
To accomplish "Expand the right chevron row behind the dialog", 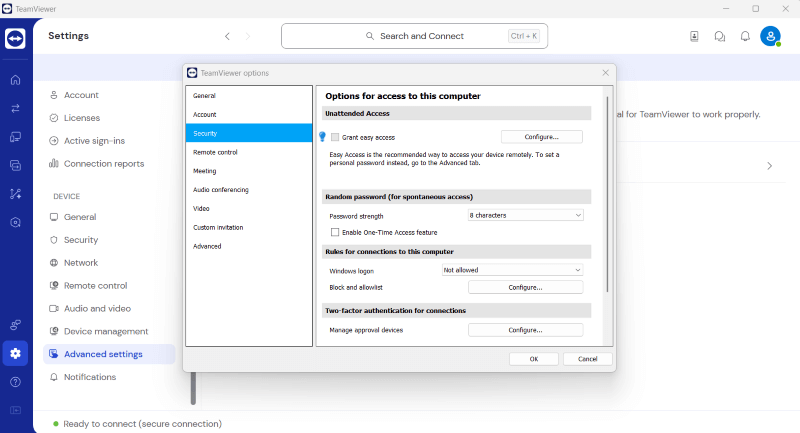I will (x=769, y=166).
